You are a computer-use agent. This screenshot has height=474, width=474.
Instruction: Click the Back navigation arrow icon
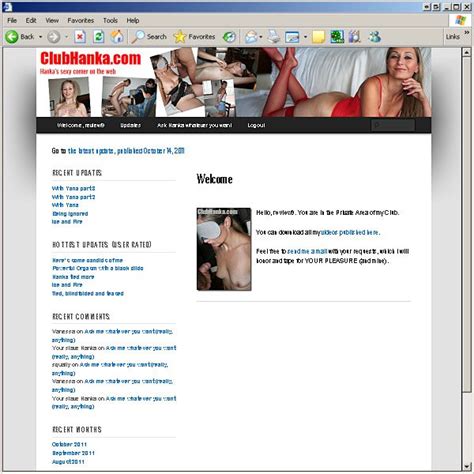[x=12, y=37]
